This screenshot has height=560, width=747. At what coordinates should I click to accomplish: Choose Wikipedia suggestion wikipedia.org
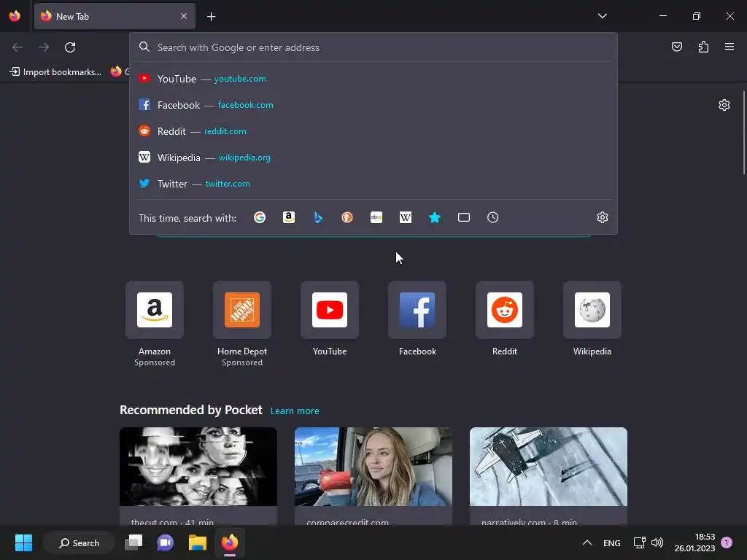point(373,157)
